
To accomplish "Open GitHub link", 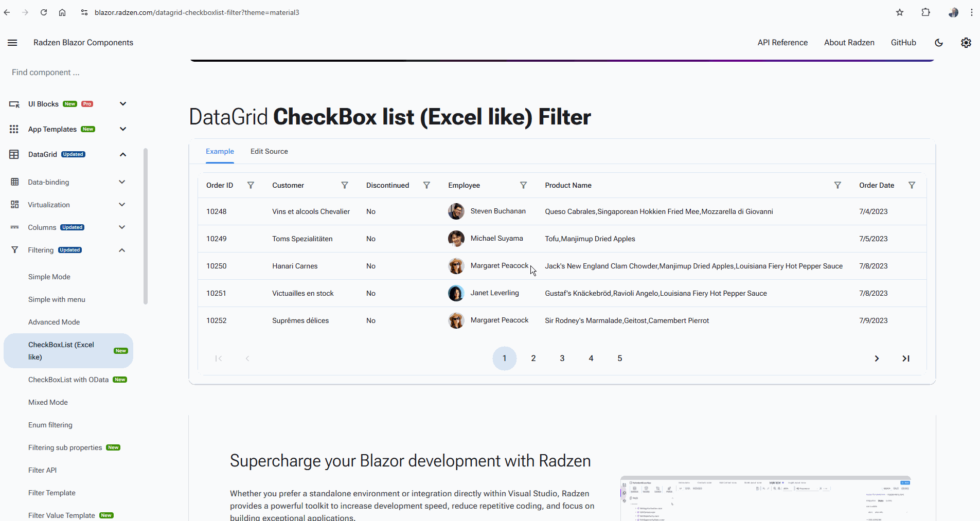I will [x=903, y=43].
